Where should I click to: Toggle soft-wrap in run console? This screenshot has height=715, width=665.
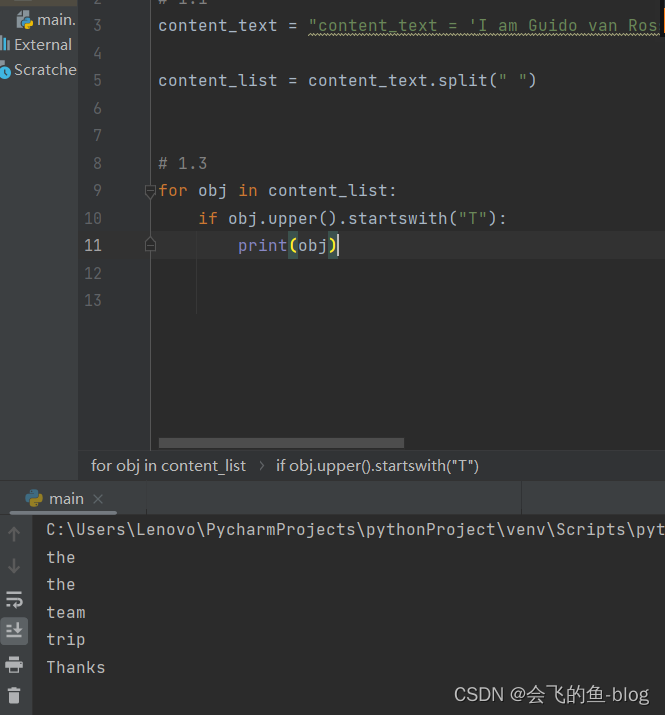pos(14,599)
